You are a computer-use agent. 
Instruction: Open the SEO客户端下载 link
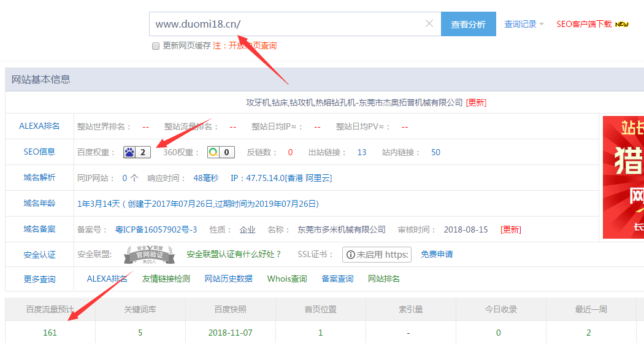tap(584, 25)
